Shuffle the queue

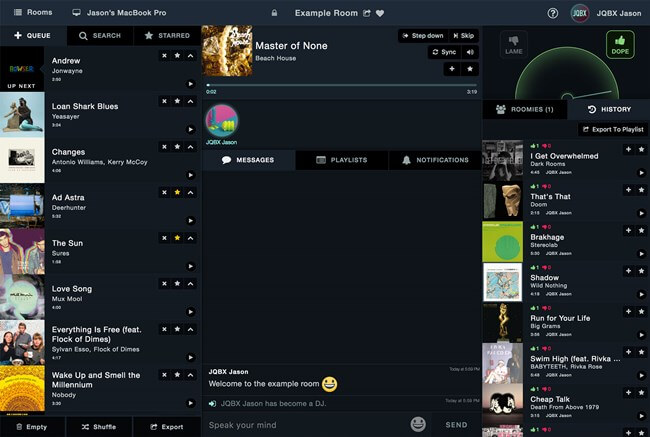click(99, 427)
